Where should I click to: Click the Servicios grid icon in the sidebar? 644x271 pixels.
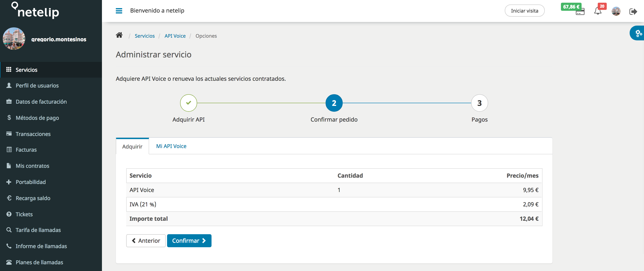9,70
